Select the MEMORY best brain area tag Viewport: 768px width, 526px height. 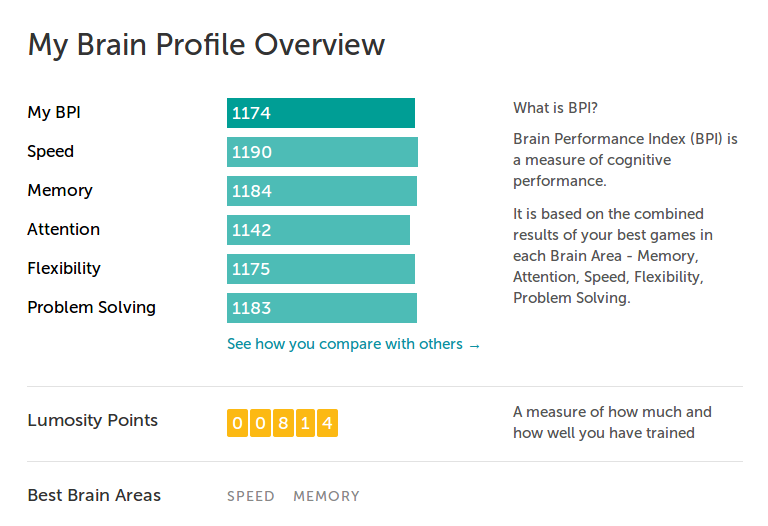pos(327,496)
